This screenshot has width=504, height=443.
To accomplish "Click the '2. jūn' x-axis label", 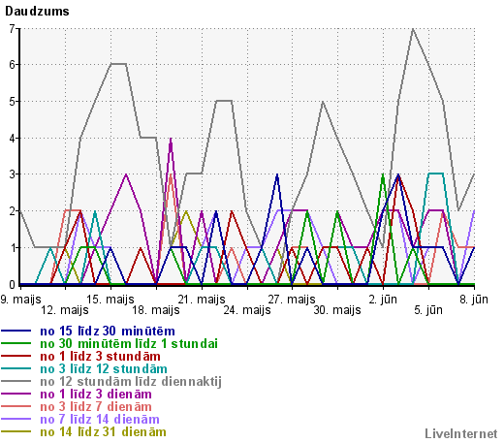I will 383,300.
